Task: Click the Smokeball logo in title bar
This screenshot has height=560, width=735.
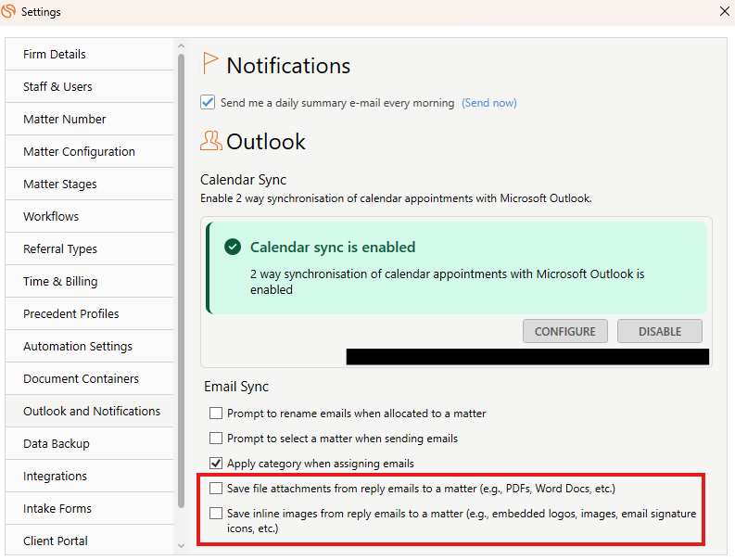Action: click(8, 11)
